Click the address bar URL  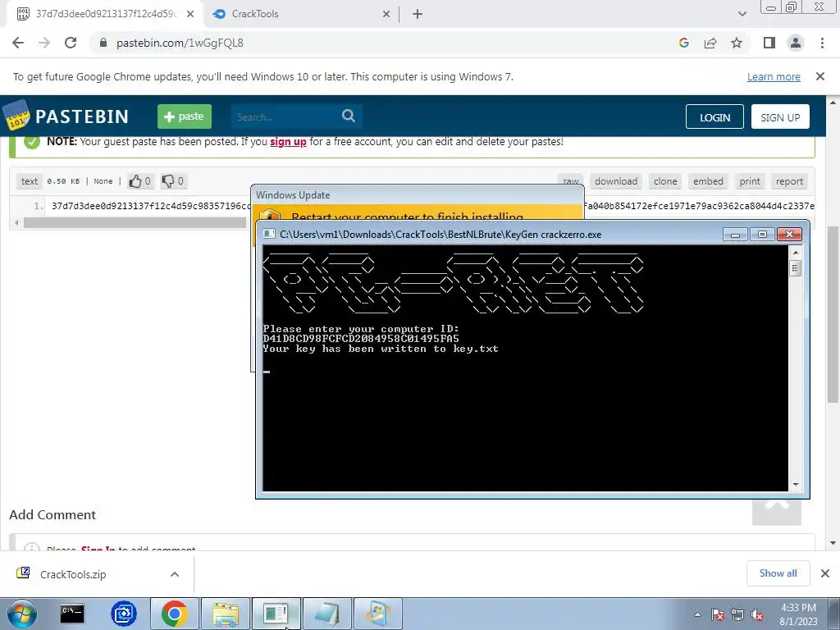180,43
